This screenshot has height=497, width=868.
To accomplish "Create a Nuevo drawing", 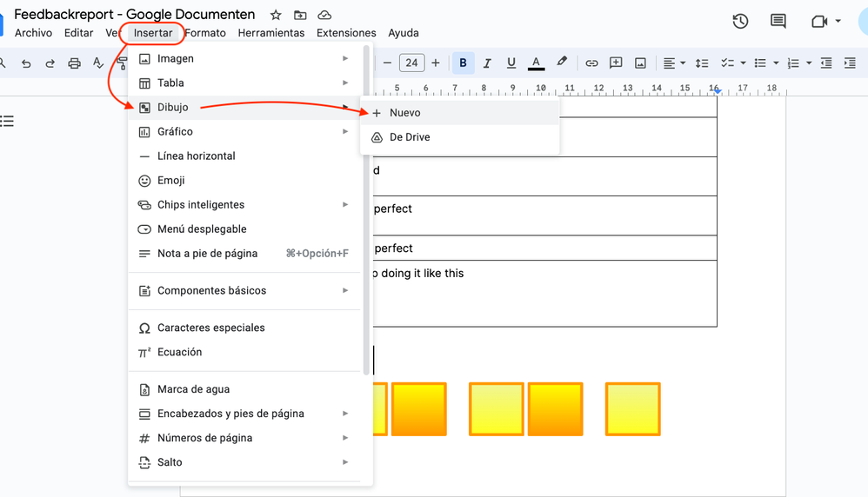I will pyautogui.click(x=459, y=113).
